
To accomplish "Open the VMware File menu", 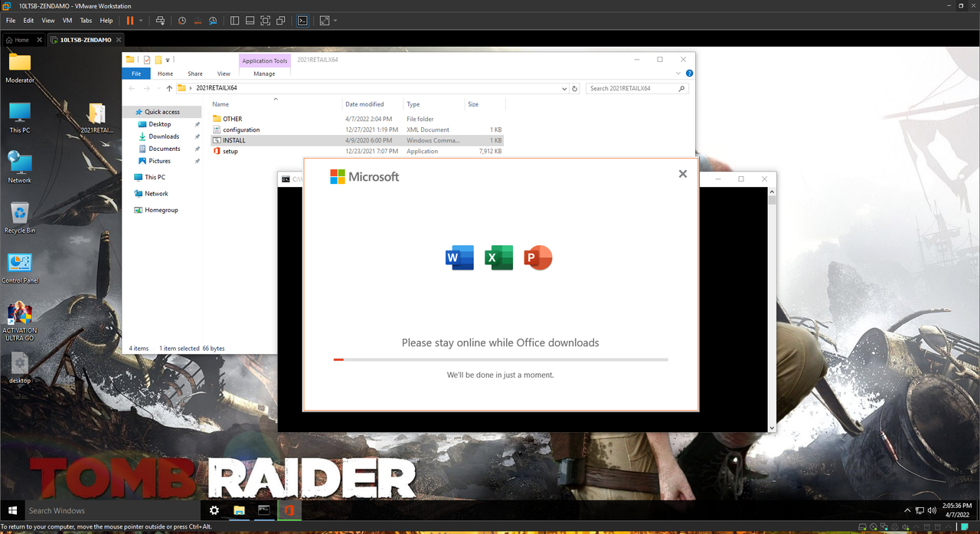I will pos(11,21).
